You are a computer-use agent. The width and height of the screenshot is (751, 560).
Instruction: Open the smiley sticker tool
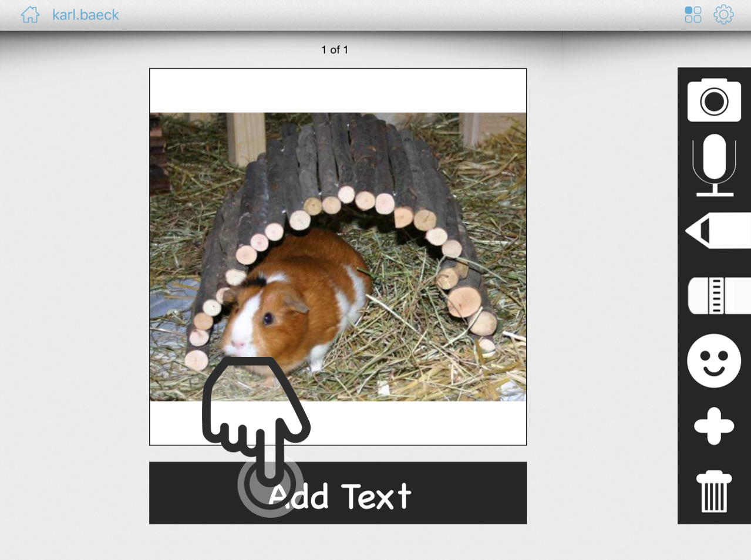pos(714,360)
